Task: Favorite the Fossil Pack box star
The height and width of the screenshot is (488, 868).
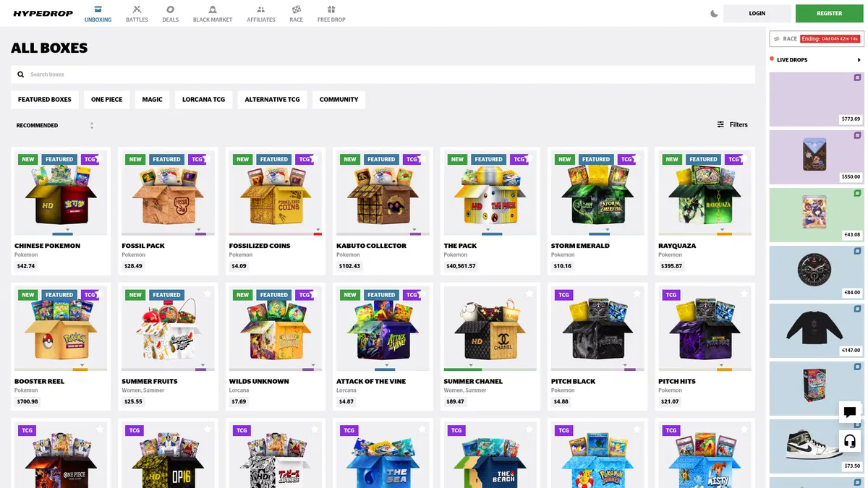Action: point(208,158)
